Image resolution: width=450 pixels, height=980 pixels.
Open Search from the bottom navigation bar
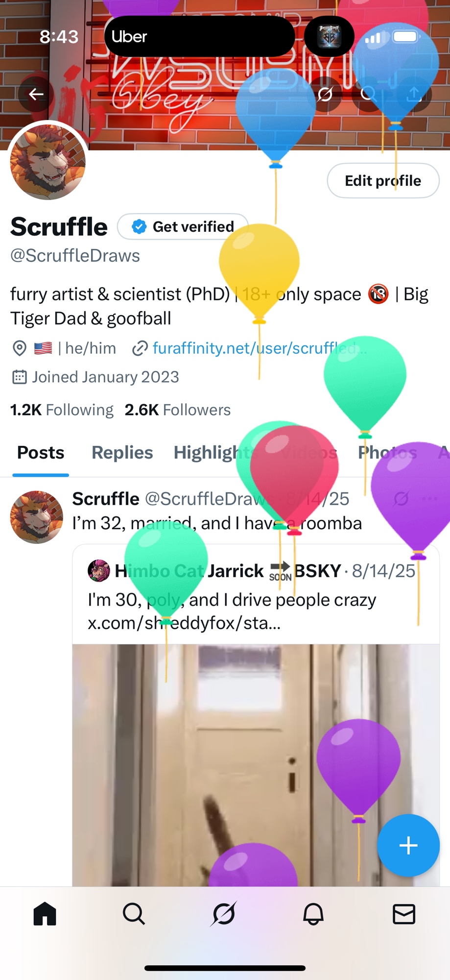[134, 914]
